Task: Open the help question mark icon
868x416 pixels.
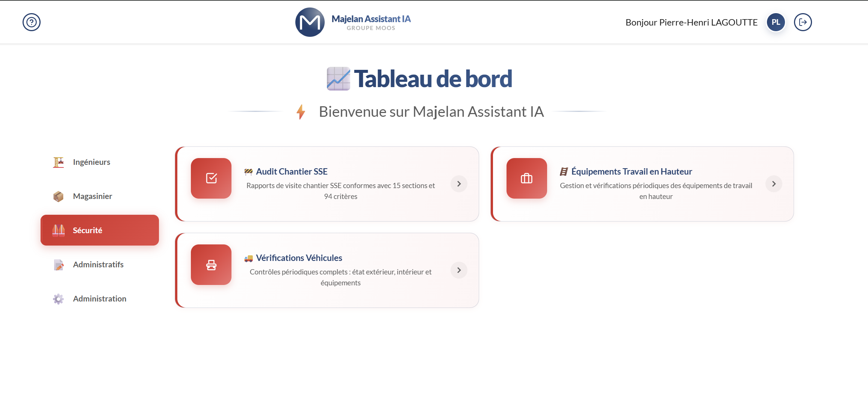Action: (x=32, y=22)
